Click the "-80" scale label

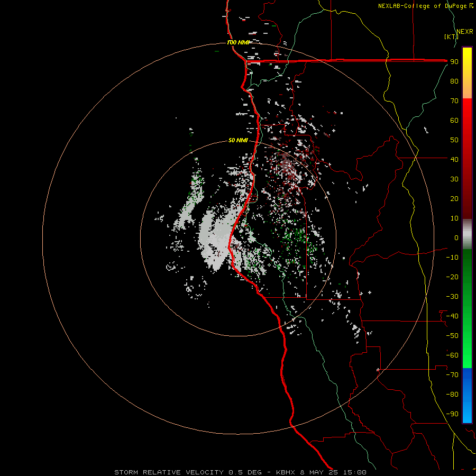(x=452, y=395)
